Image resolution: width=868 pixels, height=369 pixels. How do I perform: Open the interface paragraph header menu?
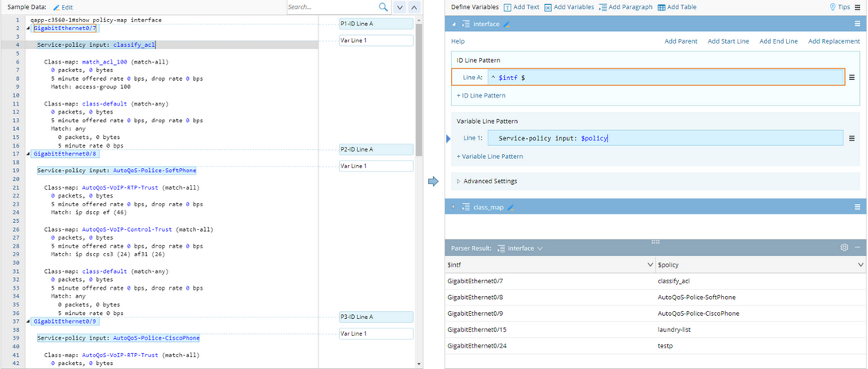(x=857, y=24)
